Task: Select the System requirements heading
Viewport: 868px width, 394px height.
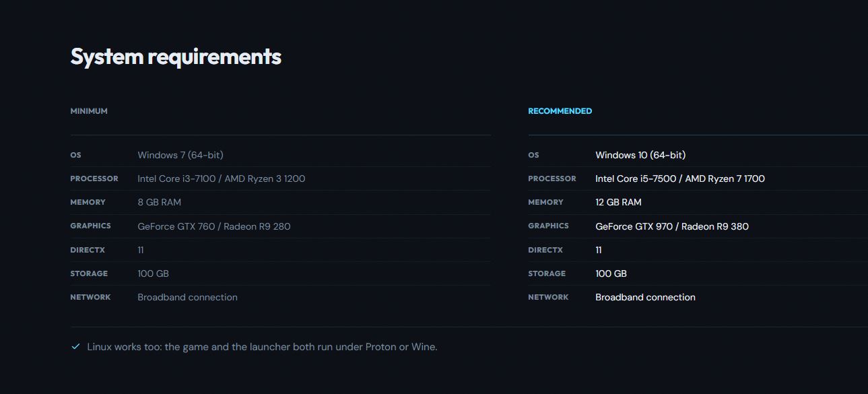Action: click(x=176, y=57)
